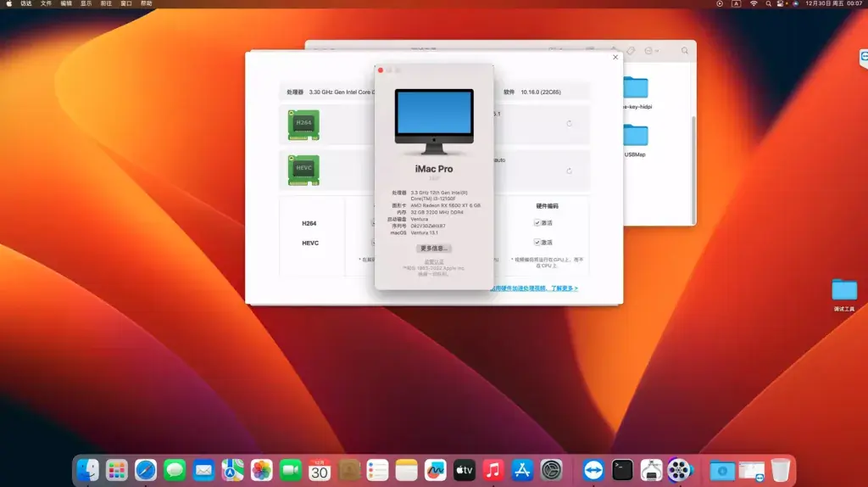Open the 显示 menu
The height and width of the screenshot is (487, 868).
click(x=86, y=3)
